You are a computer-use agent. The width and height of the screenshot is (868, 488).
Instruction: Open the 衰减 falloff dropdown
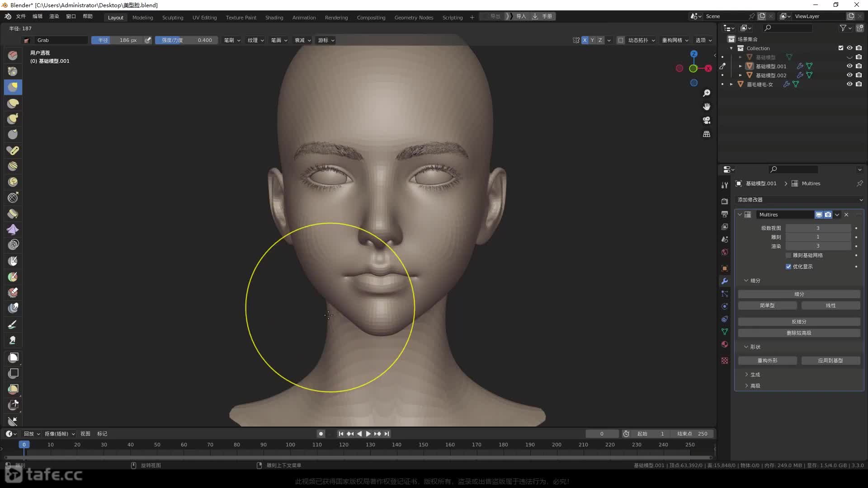[x=303, y=40]
